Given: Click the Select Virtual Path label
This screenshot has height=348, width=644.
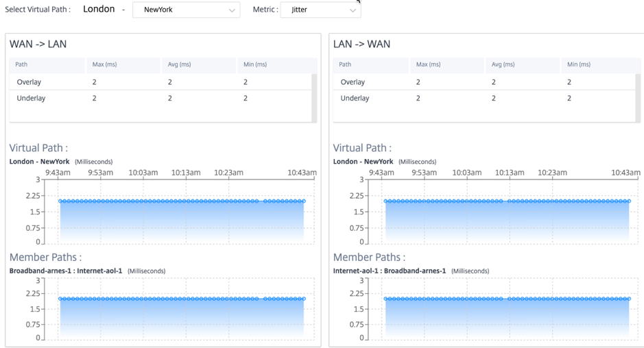Looking at the screenshot, I should [37, 10].
